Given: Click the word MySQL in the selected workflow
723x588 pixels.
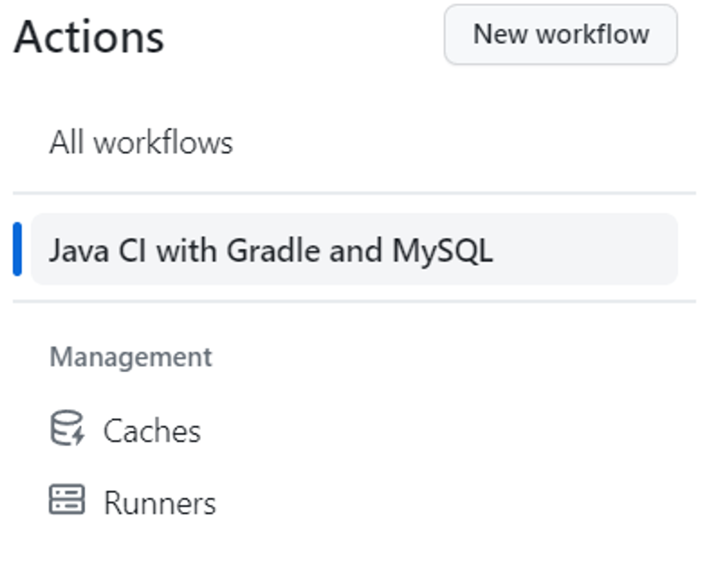Looking at the screenshot, I should pyautogui.click(x=442, y=250).
